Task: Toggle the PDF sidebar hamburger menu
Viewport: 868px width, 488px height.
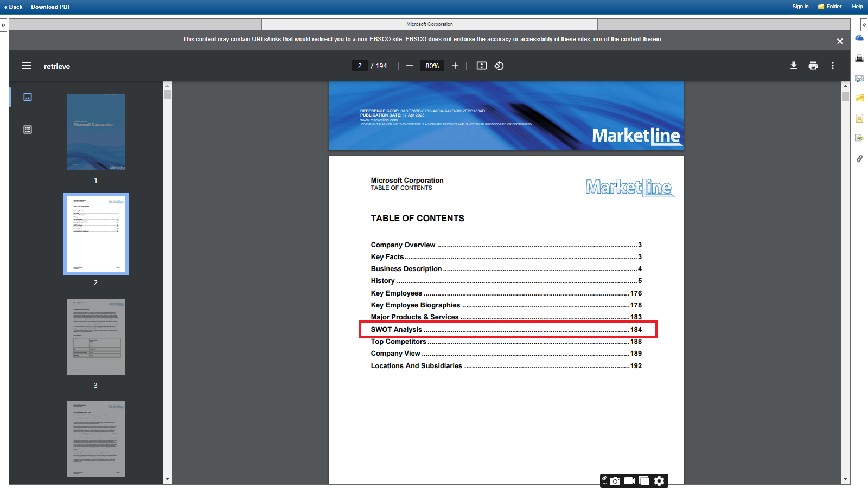Action: 27,66
